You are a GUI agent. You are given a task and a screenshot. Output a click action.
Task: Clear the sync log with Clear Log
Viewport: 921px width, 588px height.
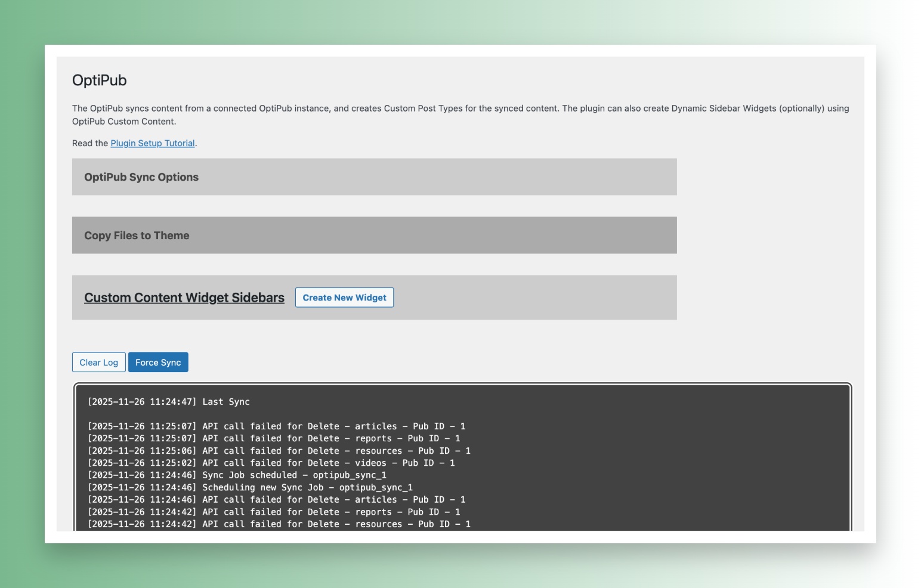tap(98, 363)
